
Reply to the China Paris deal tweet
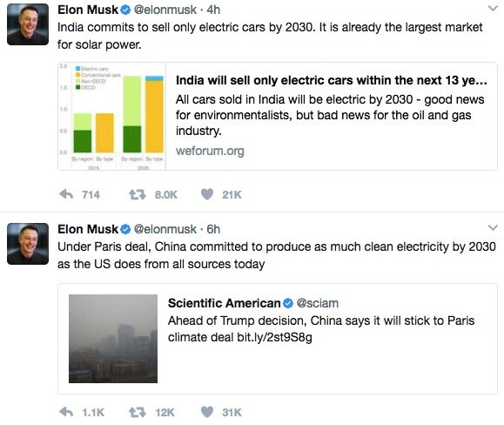coord(66,412)
